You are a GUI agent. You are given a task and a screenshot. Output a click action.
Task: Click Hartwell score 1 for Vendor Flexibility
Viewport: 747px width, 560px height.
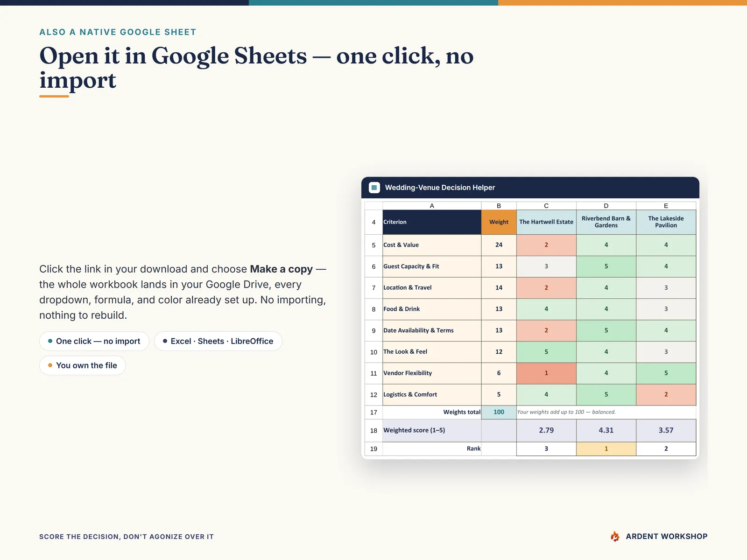click(546, 373)
